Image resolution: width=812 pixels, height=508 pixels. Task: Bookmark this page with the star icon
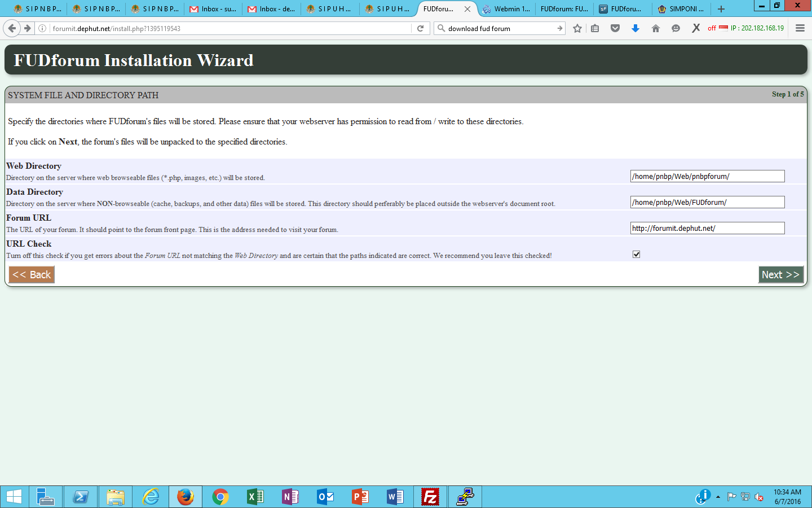pos(577,28)
